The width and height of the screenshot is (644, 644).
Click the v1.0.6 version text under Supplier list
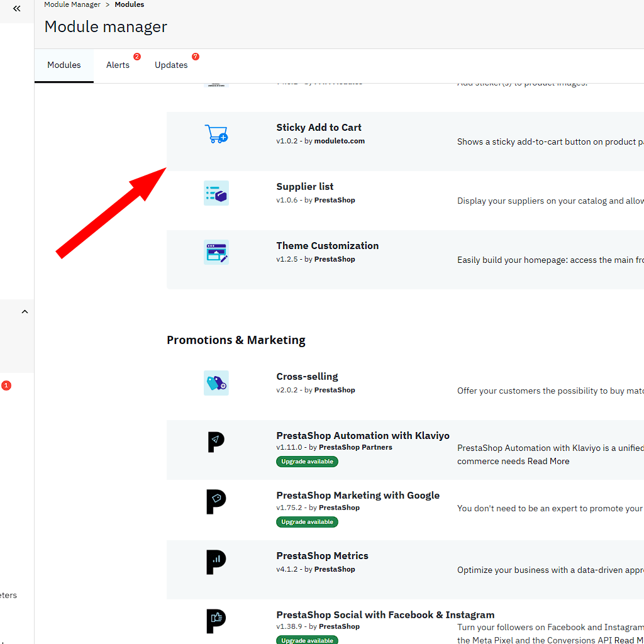(x=287, y=200)
